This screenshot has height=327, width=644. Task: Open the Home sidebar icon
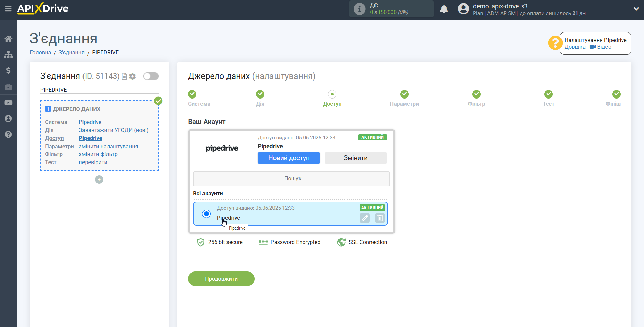[8, 39]
